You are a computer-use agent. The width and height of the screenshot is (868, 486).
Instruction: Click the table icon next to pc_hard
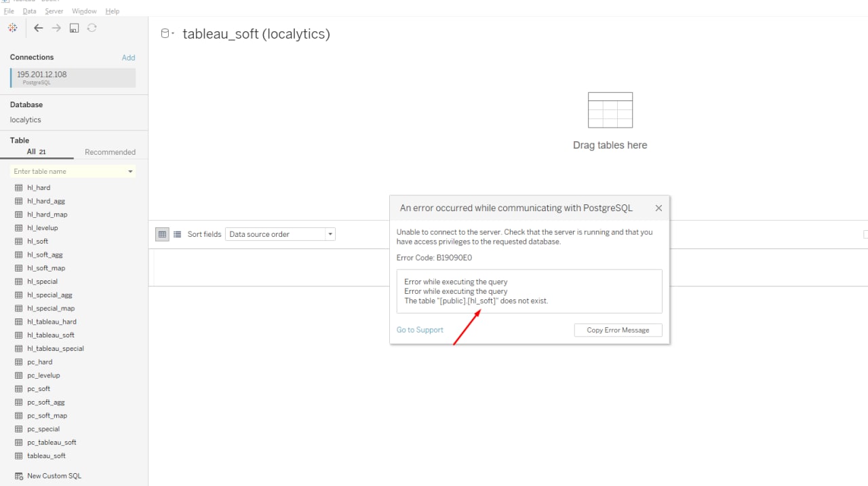click(18, 362)
